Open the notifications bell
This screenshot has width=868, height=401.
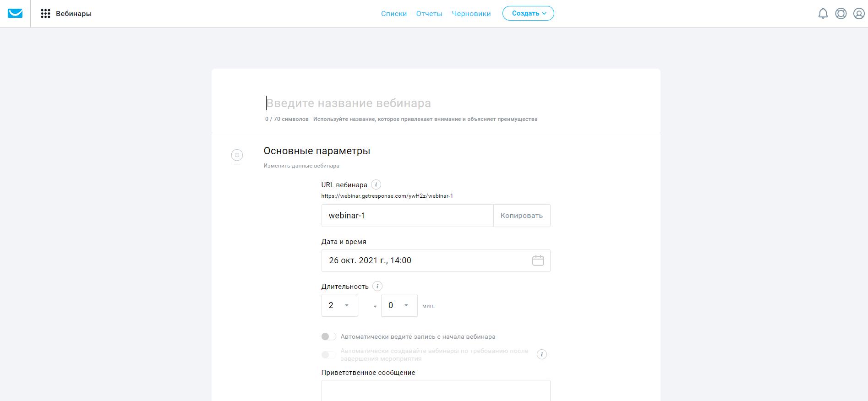tap(823, 14)
